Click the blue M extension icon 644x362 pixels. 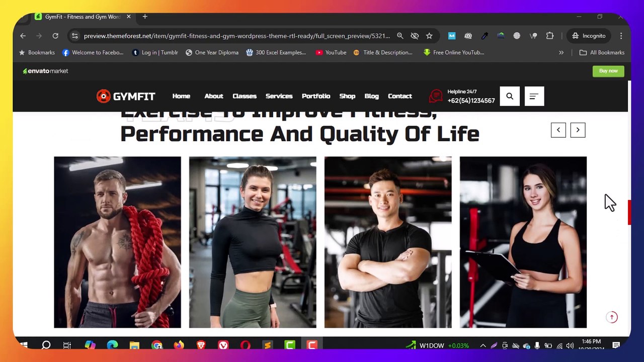pyautogui.click(x=452, y=36)
